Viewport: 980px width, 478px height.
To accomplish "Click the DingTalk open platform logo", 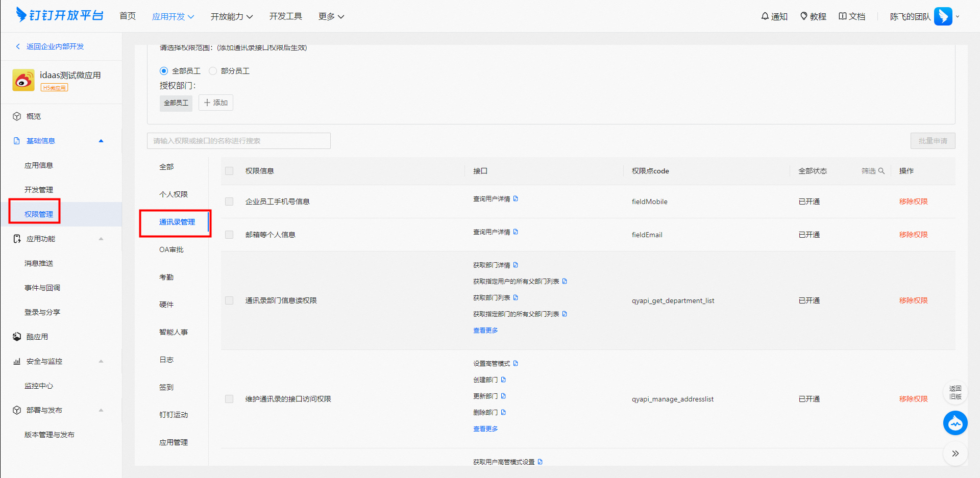I will 60,15.
